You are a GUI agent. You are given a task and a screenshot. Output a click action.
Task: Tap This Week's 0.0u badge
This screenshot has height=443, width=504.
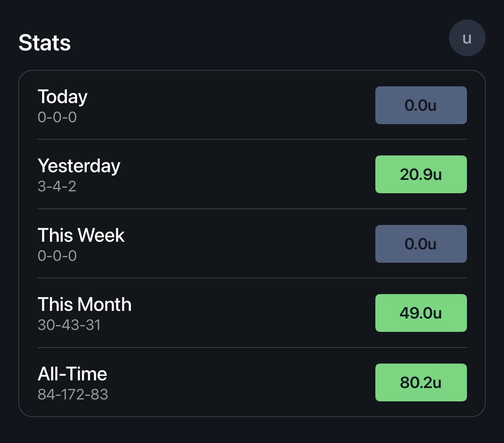(x=421, y=244)
